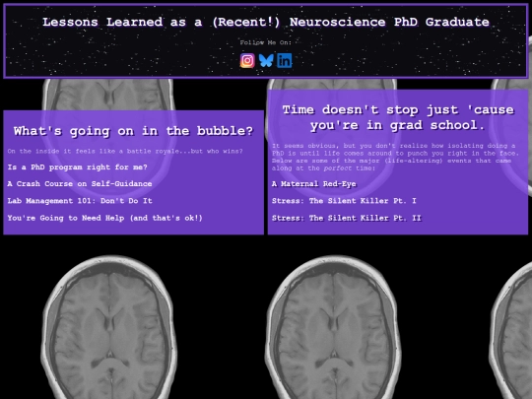Click the 'battle royale' subtitle text
The image size is (532, 399).
125,152
